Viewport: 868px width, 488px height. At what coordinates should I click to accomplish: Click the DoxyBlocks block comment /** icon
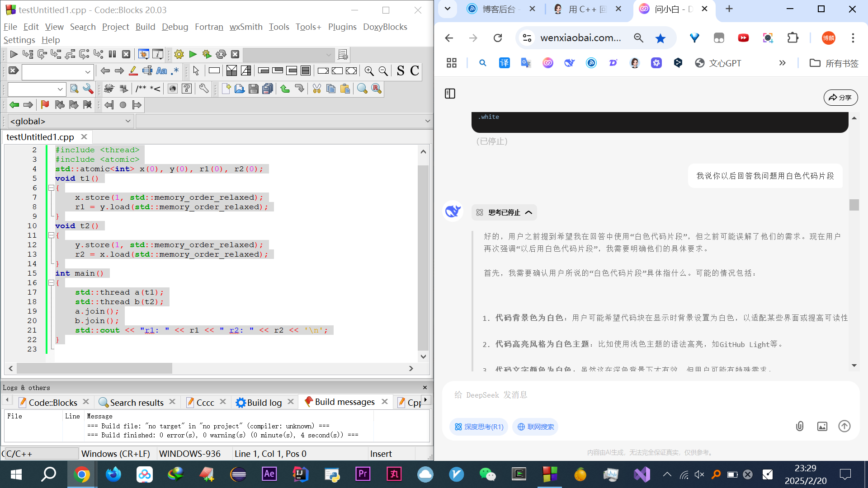(x=141, y=89)
